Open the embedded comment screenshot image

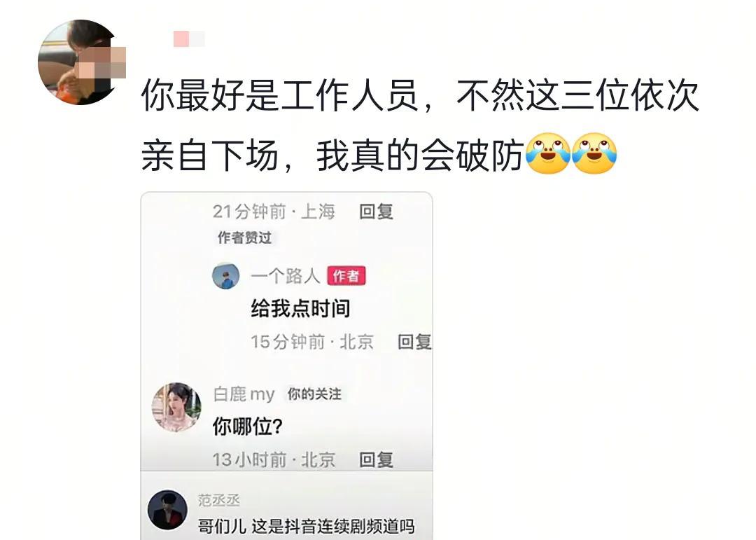tap(286, 366)
